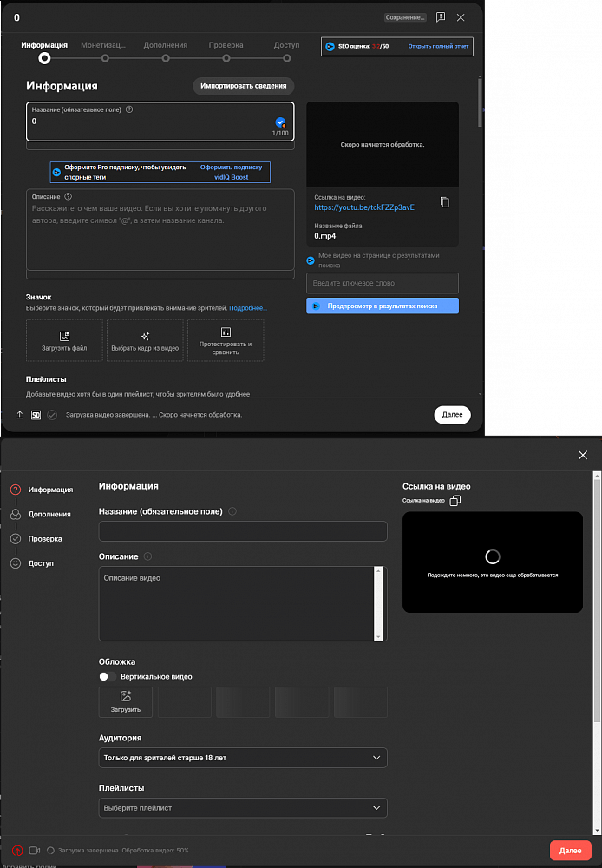Click the red upload status icon
602x868 pixels.
[x=17, y=851]
